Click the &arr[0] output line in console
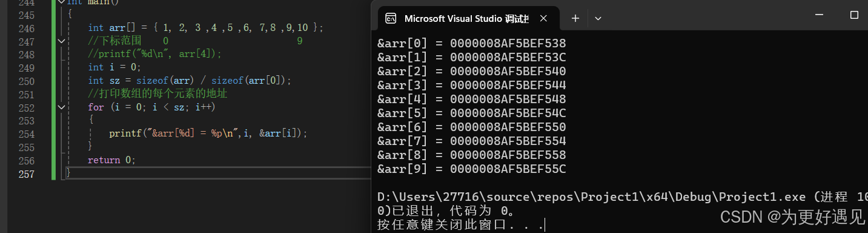The image size is (868, 233). 472,44
